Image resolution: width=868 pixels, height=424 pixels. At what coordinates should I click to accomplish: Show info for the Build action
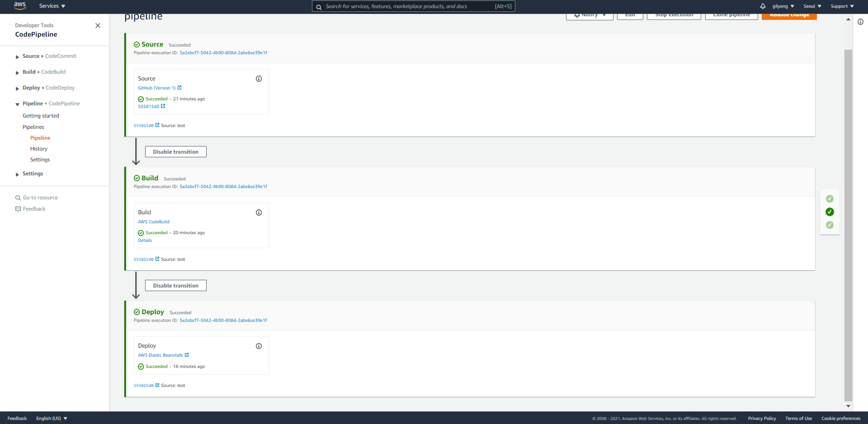(x=259, y=212)
